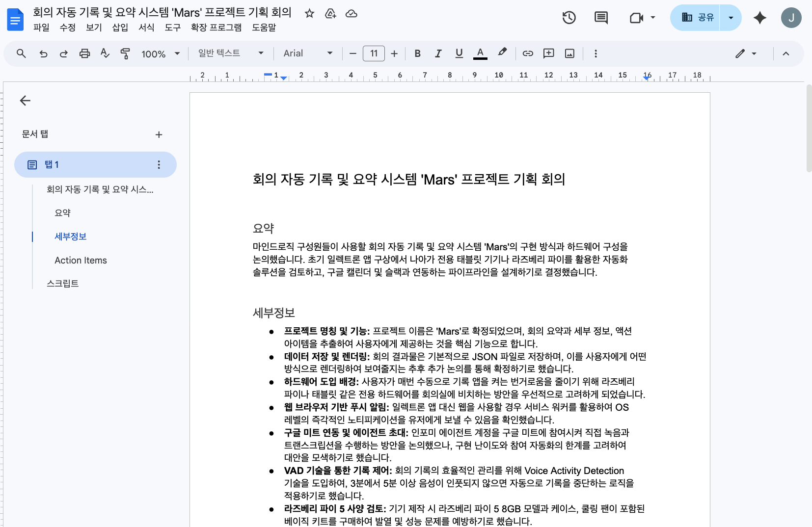Print the document
Image resolution: width=812 pixels, height=527 pixels.
(x=84, y=53)
